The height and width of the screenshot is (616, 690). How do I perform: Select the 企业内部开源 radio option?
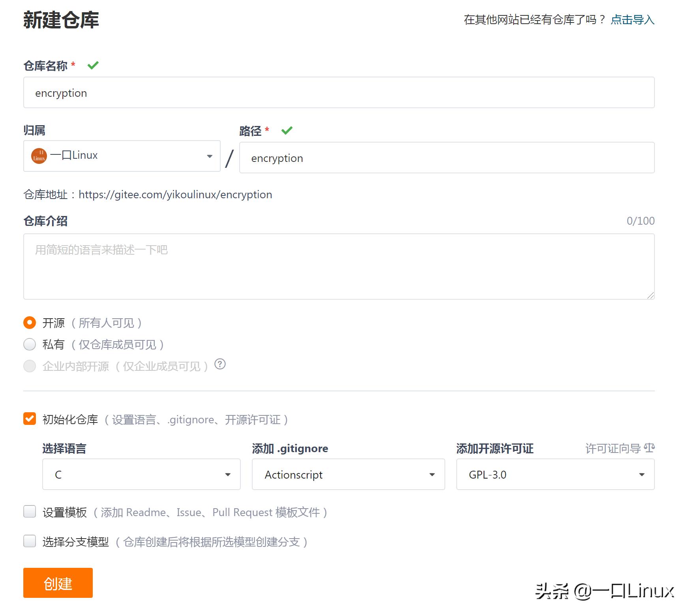(x=30, y=366)
